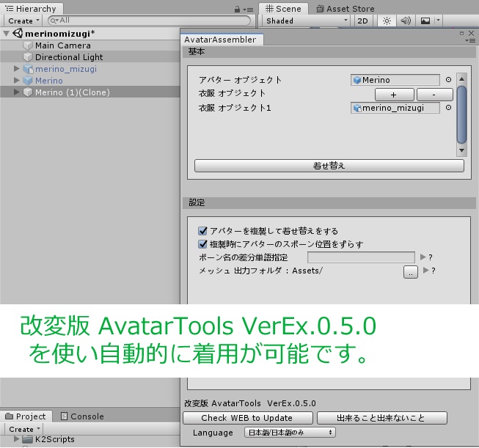Collapse the merinomizugi scene
This screenshot has width=479, height=448.
click(6, 33)
